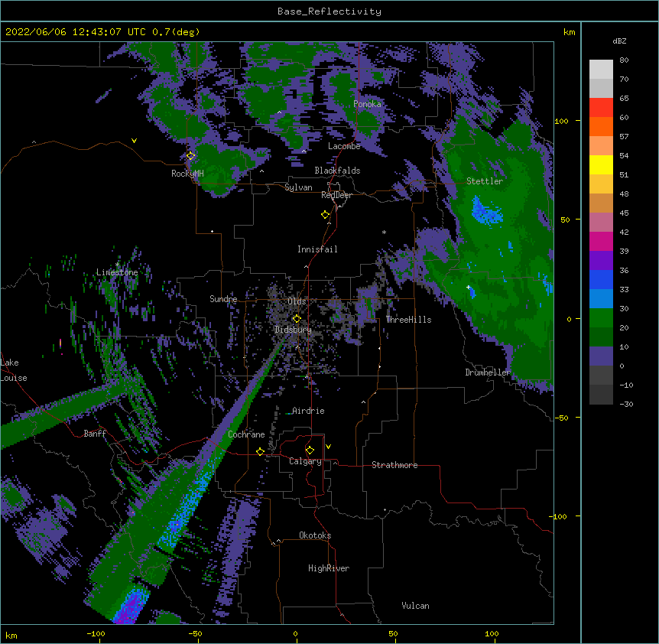Click the Base_Reflectivity title
This screenshot has height=644, width=659.
329,11
